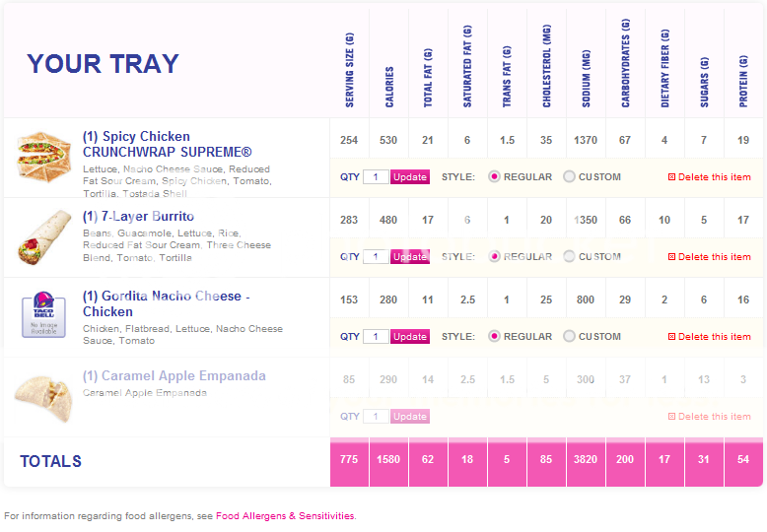767x532 pixels.
Task: Click the 7-Layer Burrito image
Action: click(42, 236)
